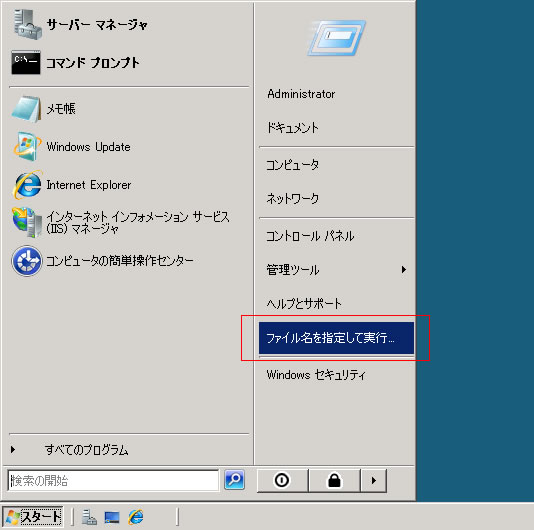This screenshot has height=530, width=534.
Task: Open the コンピュータの簡単操作センター icon
Action: coord(27,261)
